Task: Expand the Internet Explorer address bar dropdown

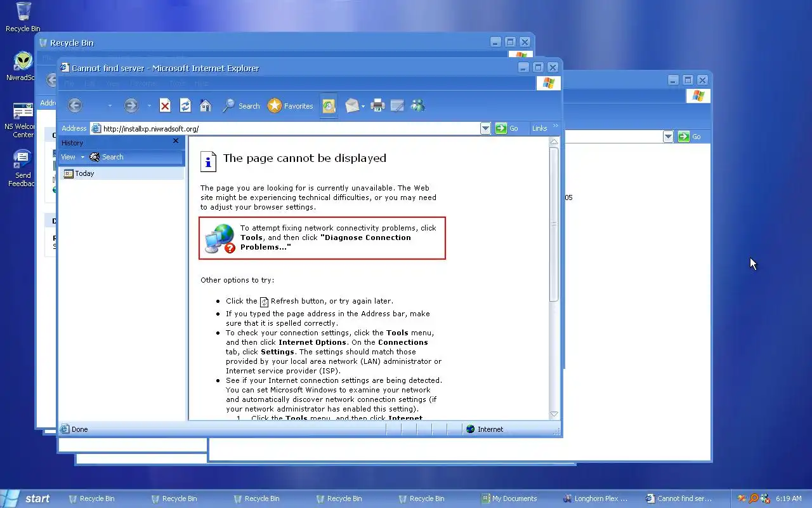Action: click(x=485, y=128)
